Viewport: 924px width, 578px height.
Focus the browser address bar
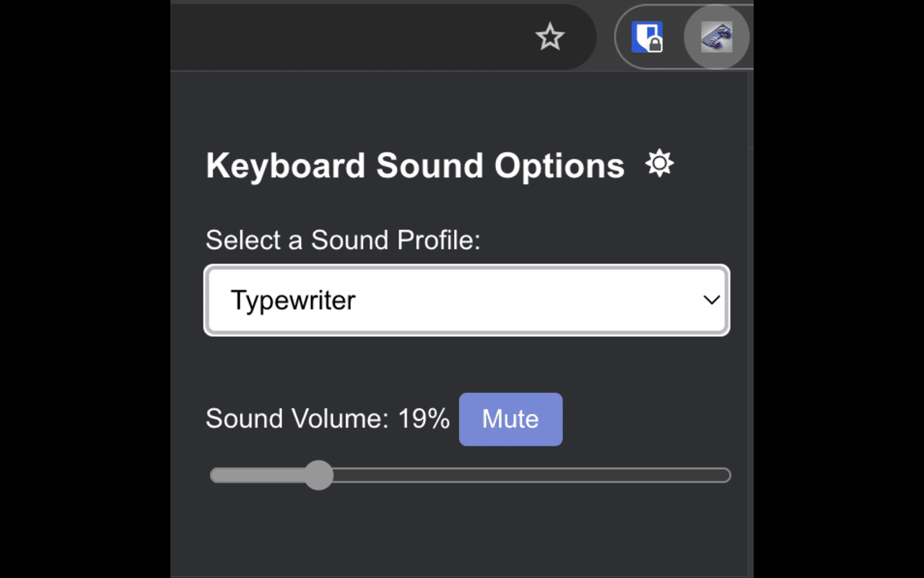pos(346,37)
